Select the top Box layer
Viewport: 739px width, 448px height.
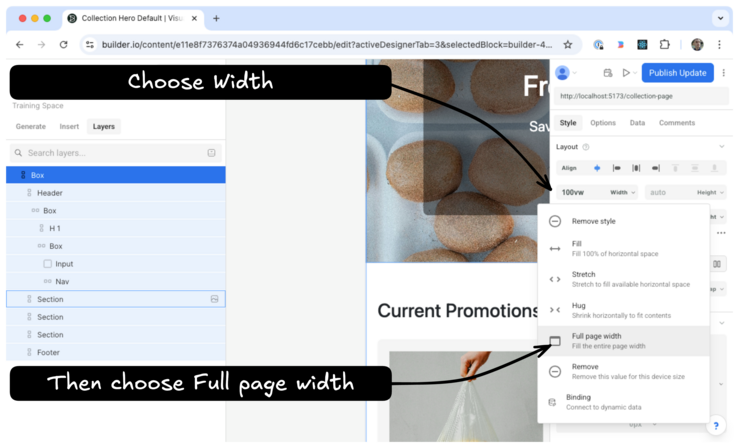[x=115, y=175]
